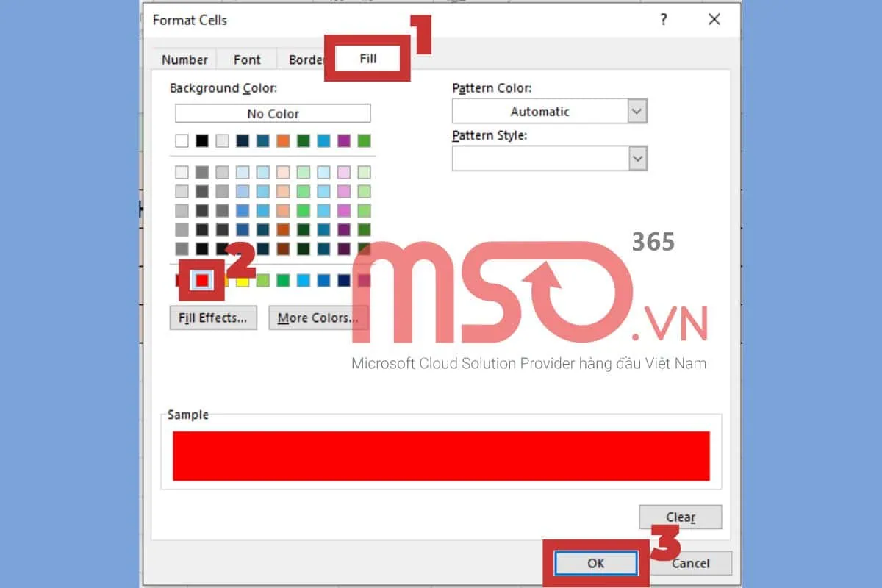This screenshot has width=882, height=588.
Task: Click the No Color button
Action: pos(273,113)
